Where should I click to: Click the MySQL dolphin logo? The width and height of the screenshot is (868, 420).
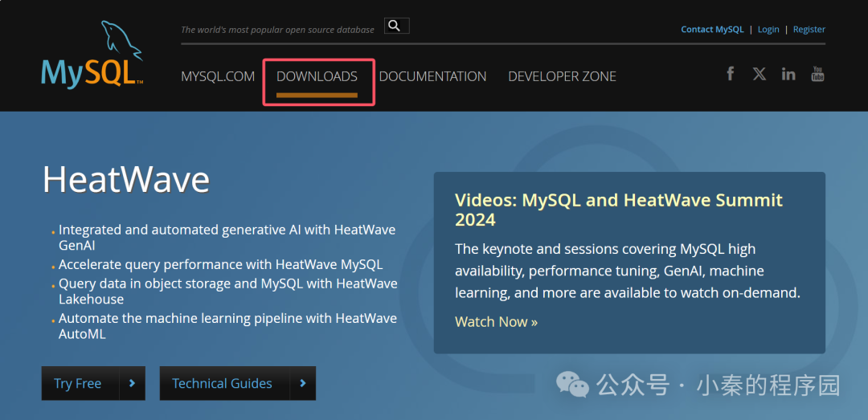coord(92,54)
